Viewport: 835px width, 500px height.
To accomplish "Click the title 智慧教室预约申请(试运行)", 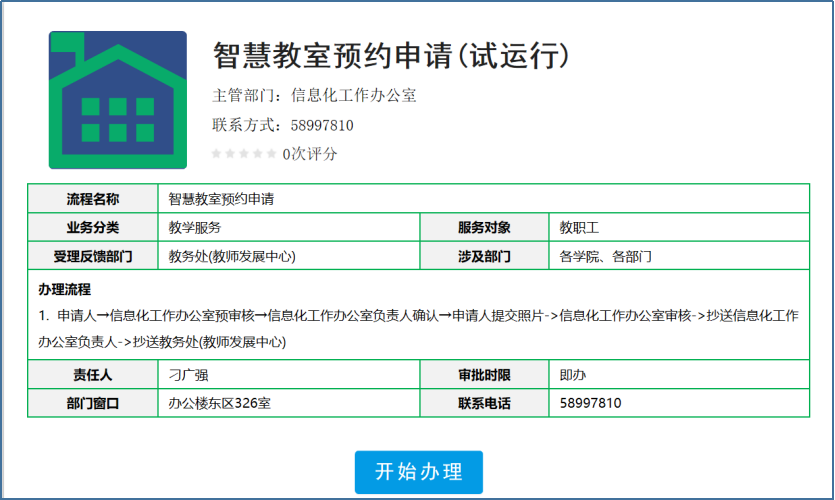I will [392, 56].
